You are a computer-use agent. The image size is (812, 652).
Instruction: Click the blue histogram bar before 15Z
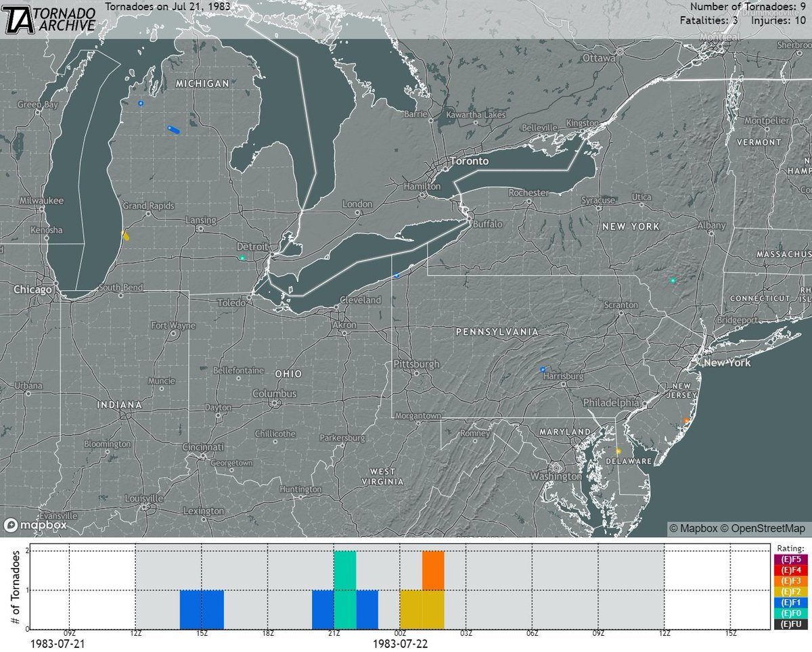click(x=191, y=610)
